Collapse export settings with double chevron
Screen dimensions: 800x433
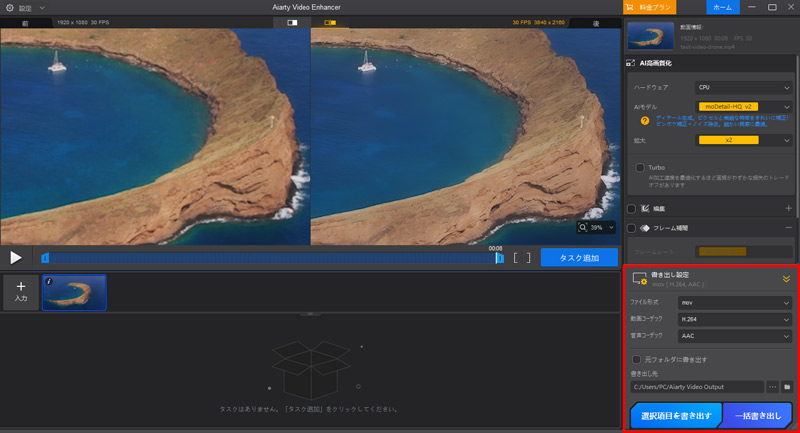click(x=786, y=279)
